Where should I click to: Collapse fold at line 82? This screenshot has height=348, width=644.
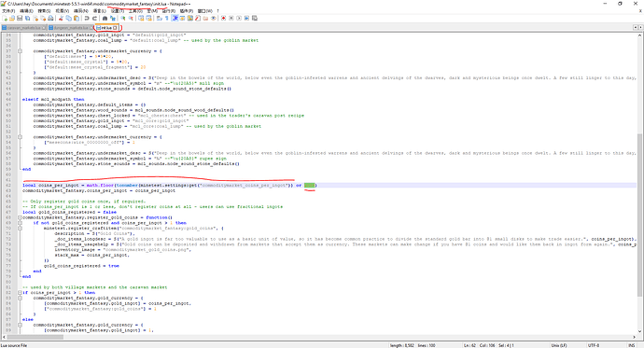(x=20, y=293)
